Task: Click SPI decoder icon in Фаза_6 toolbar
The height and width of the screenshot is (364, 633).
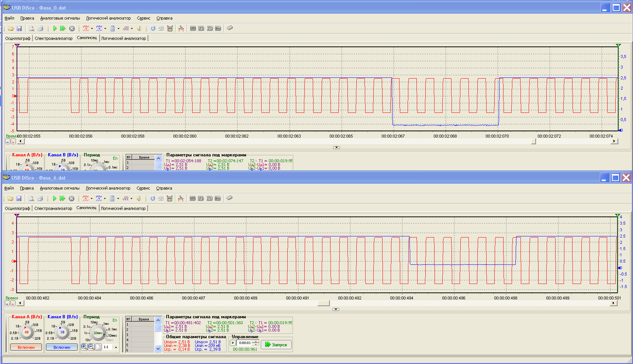Action: coord(201,198)
